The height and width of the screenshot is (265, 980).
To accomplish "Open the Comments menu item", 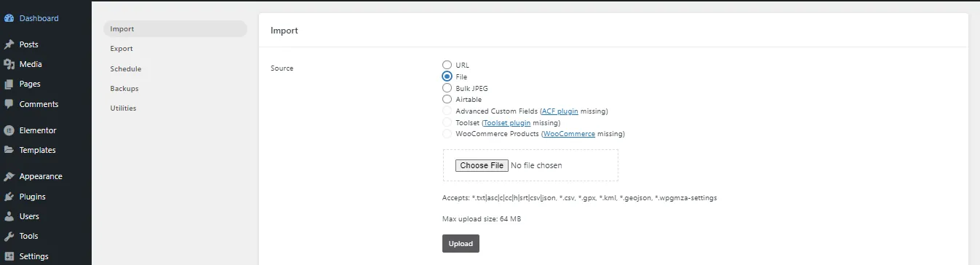I will pos(46,104).
